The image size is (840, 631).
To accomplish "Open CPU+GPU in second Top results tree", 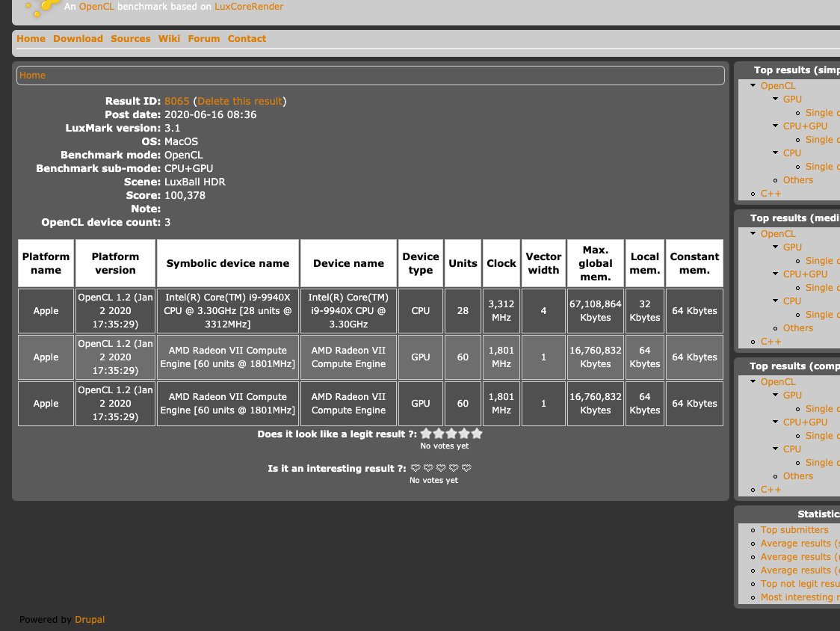I will 805,274.
